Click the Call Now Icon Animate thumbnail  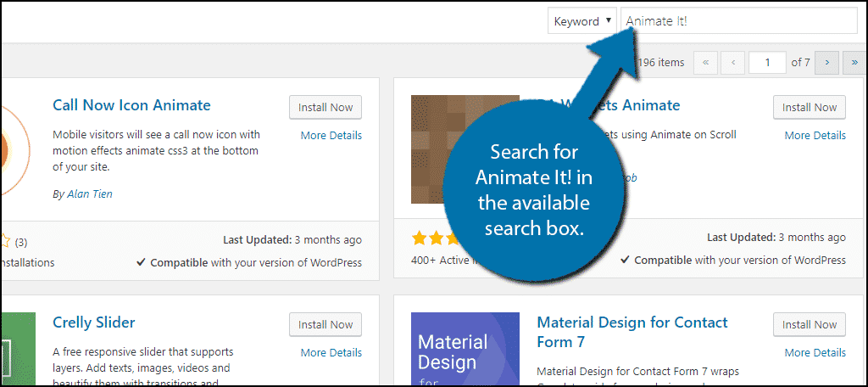pos(15,149)
